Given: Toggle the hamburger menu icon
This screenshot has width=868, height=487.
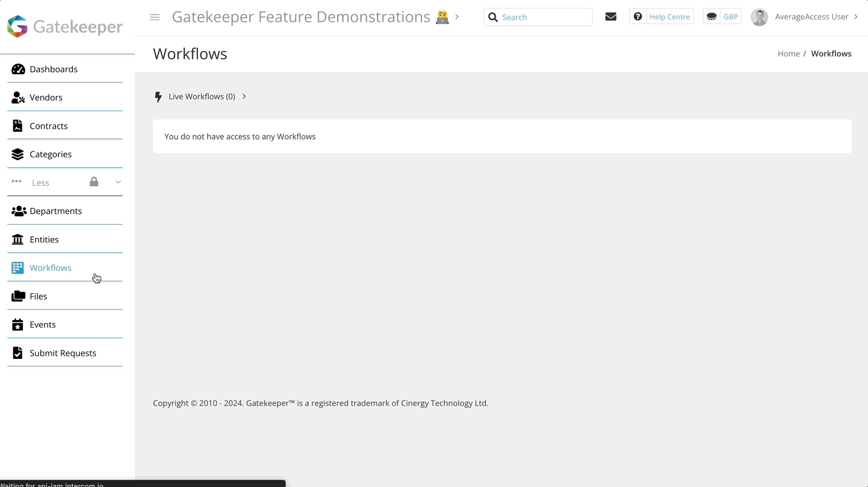Looking at the screenshot, I should [155, 17].
